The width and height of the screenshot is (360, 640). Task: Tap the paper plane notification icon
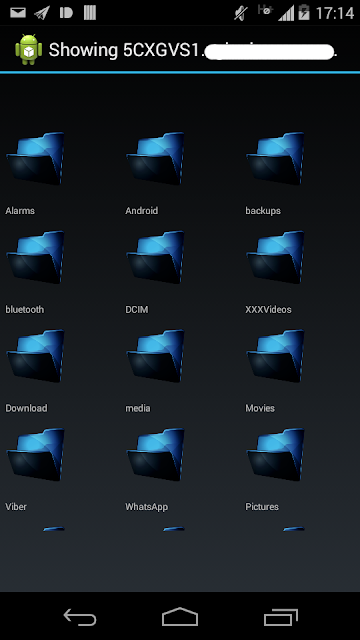[42, 13]
